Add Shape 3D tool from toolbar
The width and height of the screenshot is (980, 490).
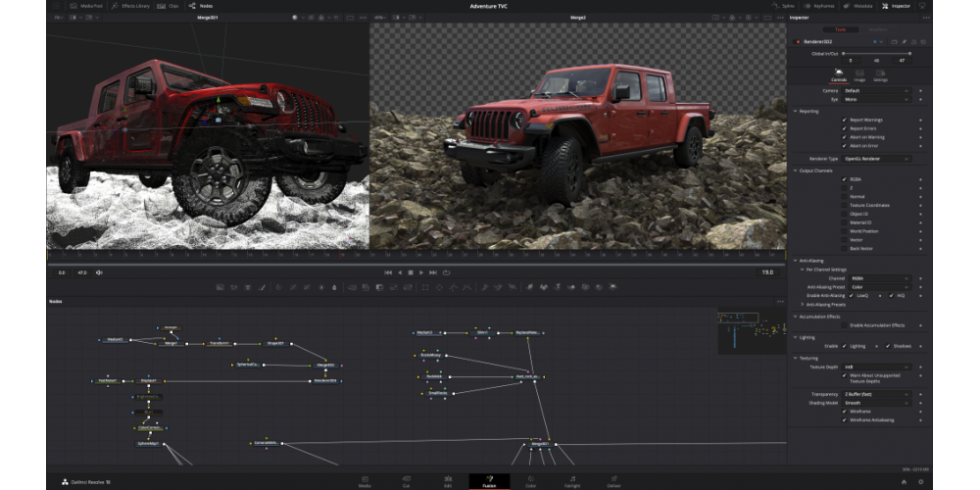[x=544, y=287]
